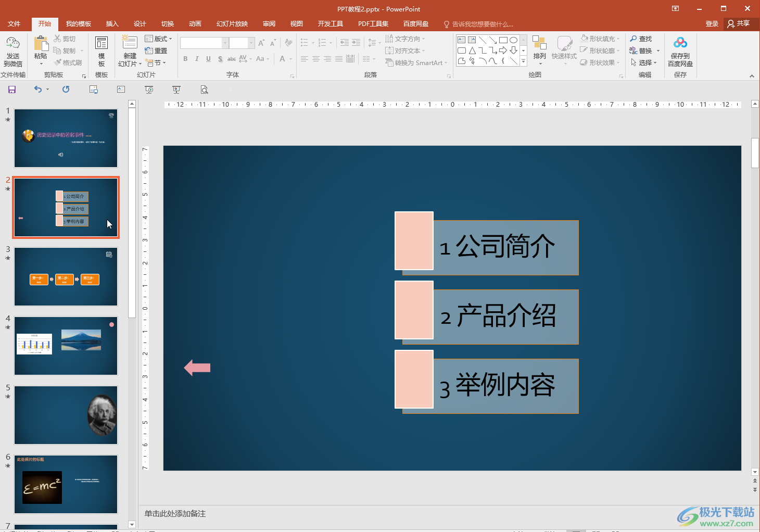Screen dimensions: 760x532
Task: Click the decrease font size icon
Action: click(x=273, y=43)
